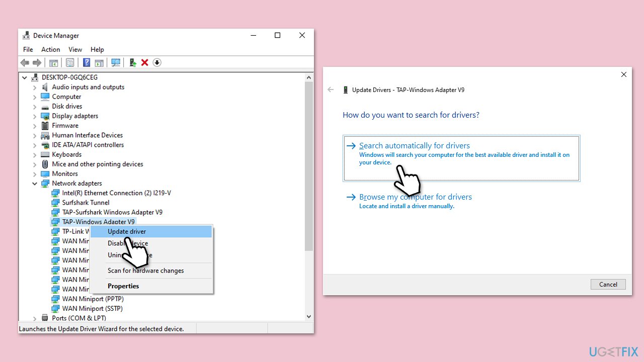
Task: Open the Help menu
Action: 97,49
